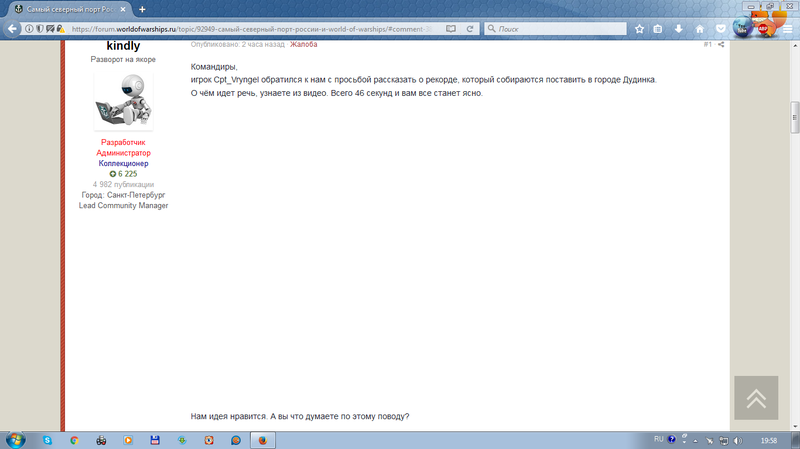This screenshot has height=449, width=800.
Task: Open the Firefox hamburger menu
Action: pos(787,29)
